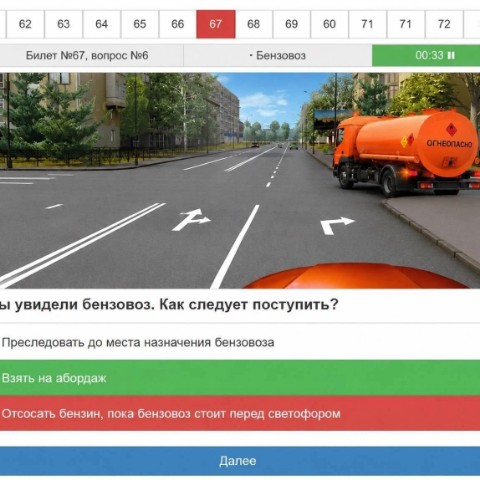
Task: Go to question tab 69
Action: [292, 24]
